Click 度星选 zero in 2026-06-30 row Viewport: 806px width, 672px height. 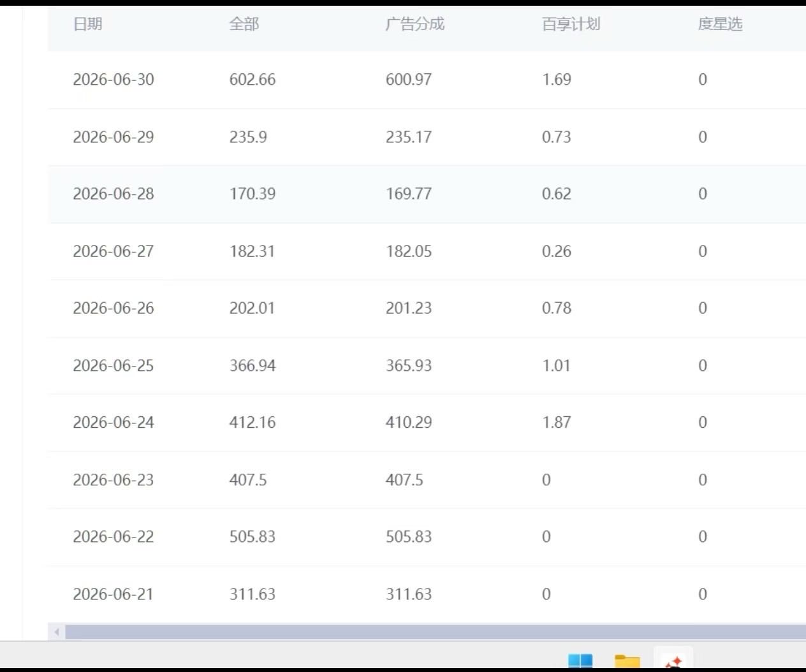point(703,80)
